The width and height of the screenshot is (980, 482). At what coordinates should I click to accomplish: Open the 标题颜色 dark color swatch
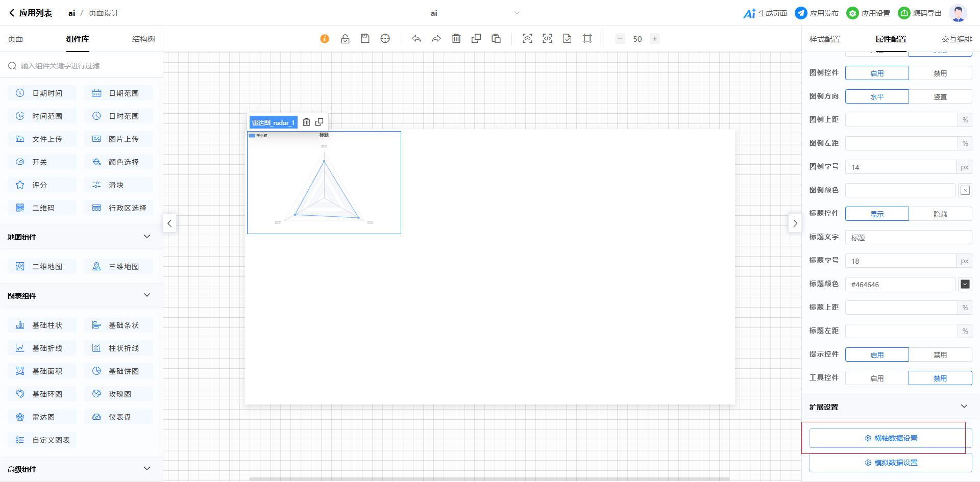(965, 284)
